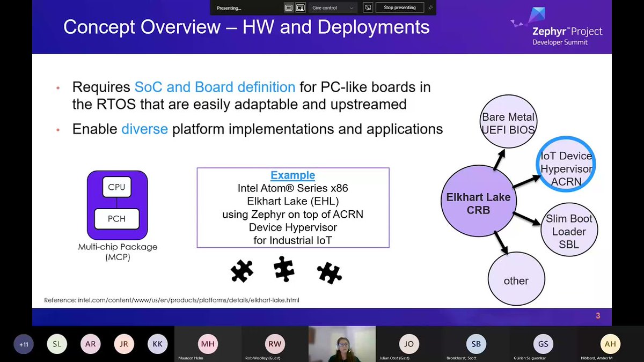Click the PCH box in MCP diagram
This screenshot has width=644, height=362.
click(x=116, y=219)
